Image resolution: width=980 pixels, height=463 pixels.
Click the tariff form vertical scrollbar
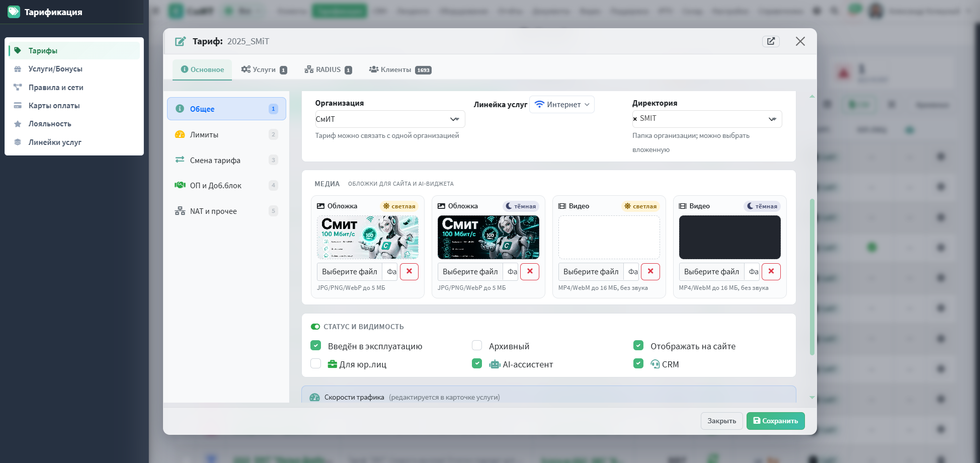click(812, 277)
